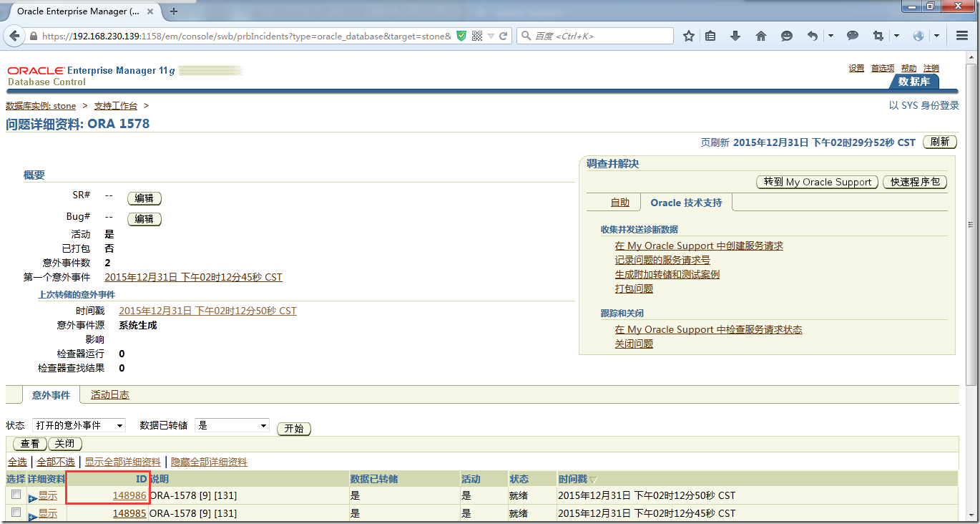The height and width of the screenshot is (524, 980).
Task: Expand the undo arrow's dropdown
Action: tap(830, 36)
